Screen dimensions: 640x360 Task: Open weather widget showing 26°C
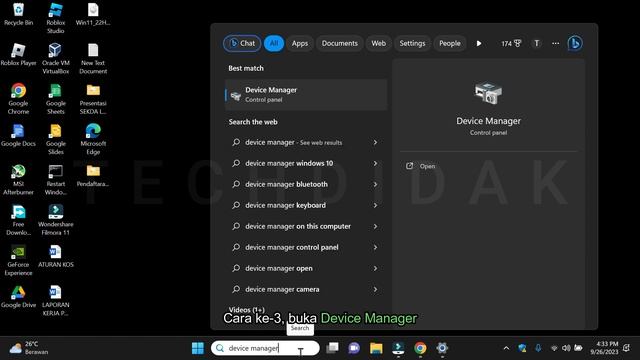(x=29, y=348)
